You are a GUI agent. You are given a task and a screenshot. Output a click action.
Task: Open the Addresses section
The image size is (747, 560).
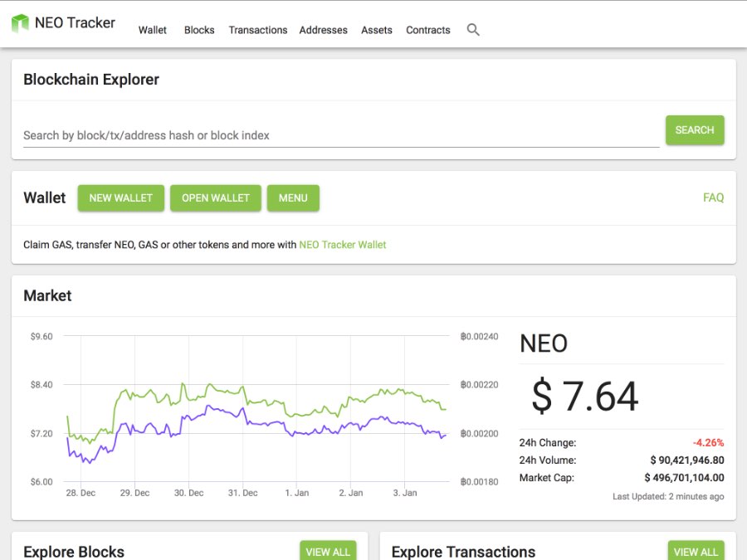coord(324,30)
